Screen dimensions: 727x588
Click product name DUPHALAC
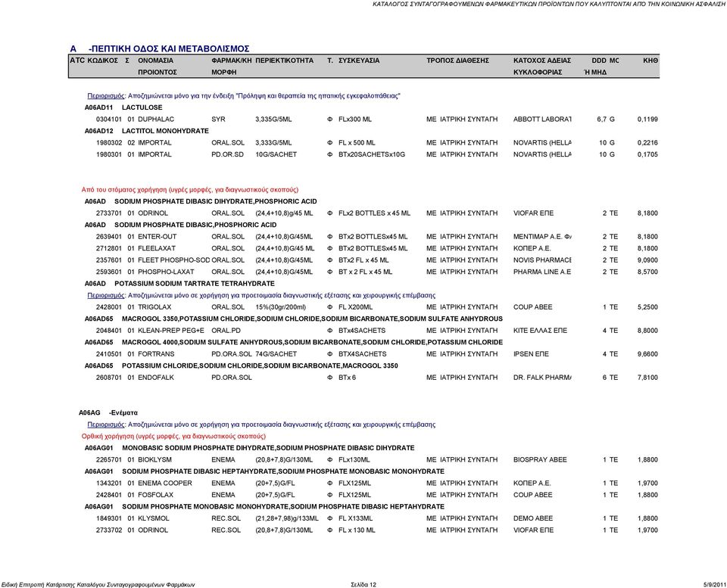(x=156, y=120)
